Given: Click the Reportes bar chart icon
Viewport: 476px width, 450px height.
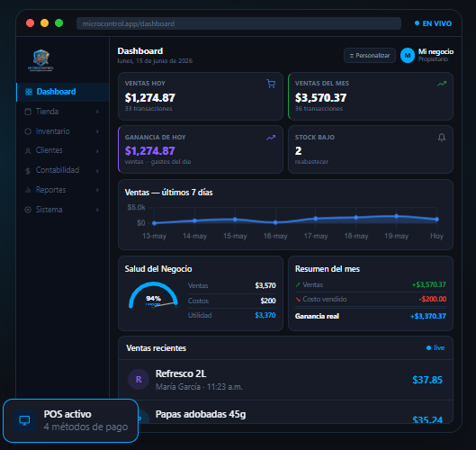Looking at the screenshot, I should tap(28, 190).
